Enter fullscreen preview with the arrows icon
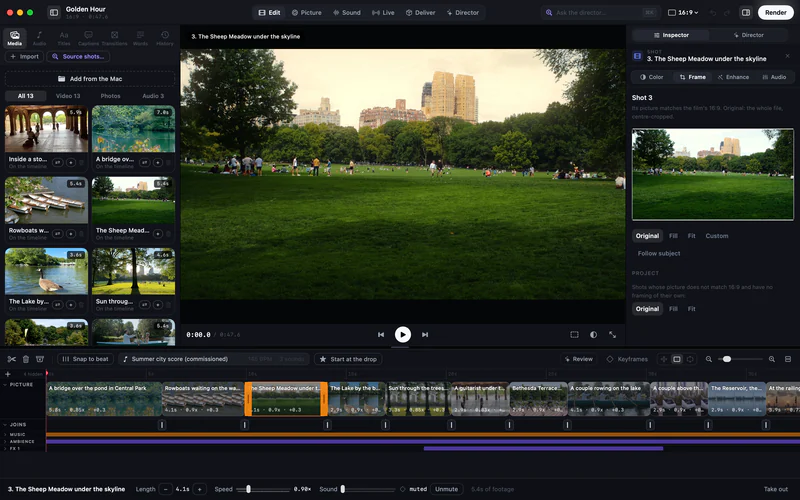The height and width of the screenshot is (500, 800). pyautogui.click(x=612, y=335)
